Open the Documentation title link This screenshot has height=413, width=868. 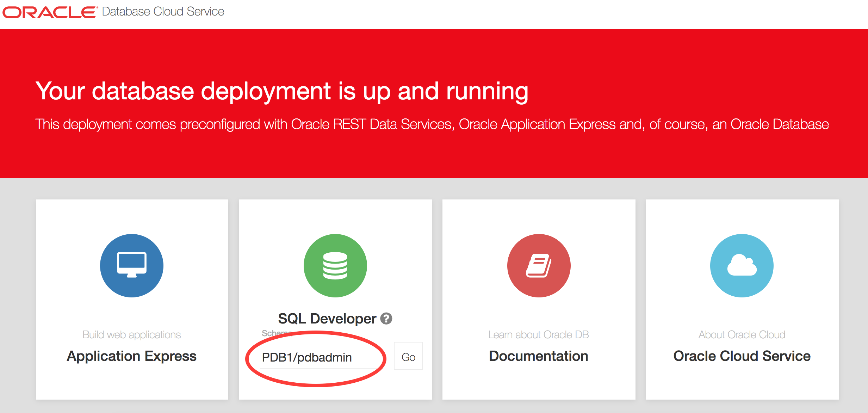point(538,356)
